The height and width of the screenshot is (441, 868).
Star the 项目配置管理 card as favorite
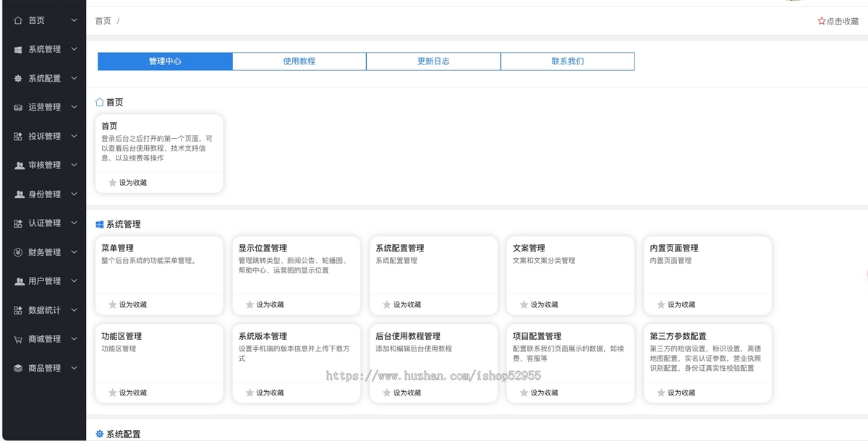click(x=524, y=393)
